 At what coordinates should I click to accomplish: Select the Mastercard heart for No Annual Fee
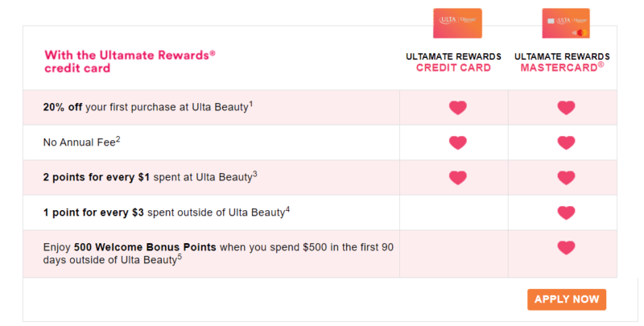pyautogui.click(x=566, y=142)
